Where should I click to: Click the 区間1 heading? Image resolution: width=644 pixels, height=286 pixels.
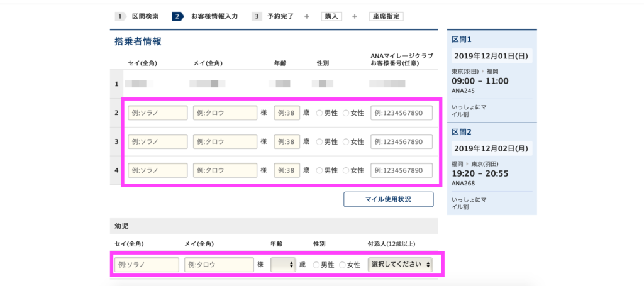[x=461, y=40]
